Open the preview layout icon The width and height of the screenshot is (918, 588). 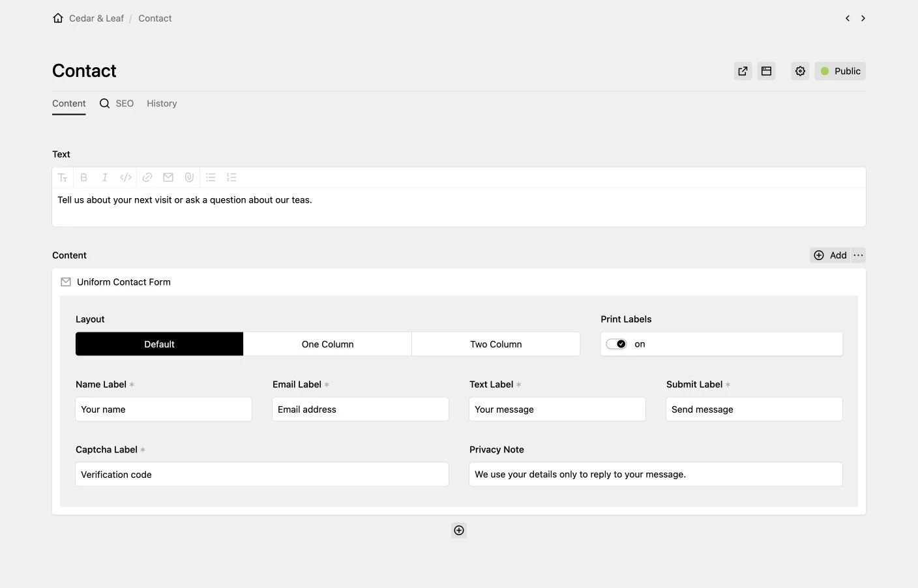coord(767,71)
